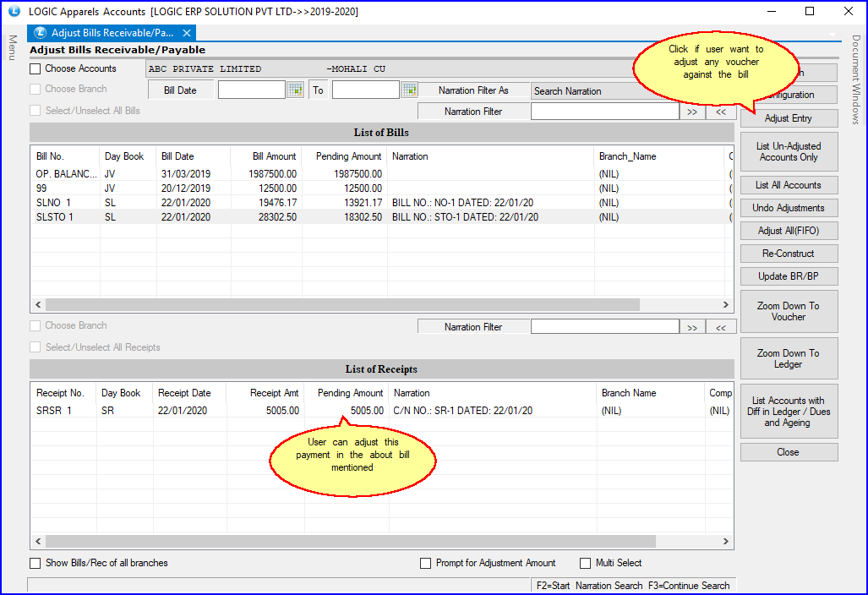Click right arrow of List of Receipts scrollbar
This screenshot has height=595, width=868.
726,541
